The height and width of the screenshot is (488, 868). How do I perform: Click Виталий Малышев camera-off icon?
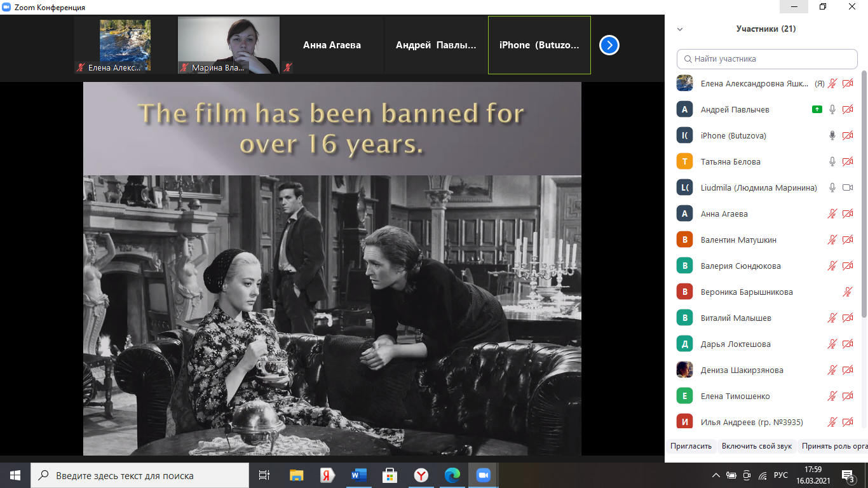tap(848, 318)
